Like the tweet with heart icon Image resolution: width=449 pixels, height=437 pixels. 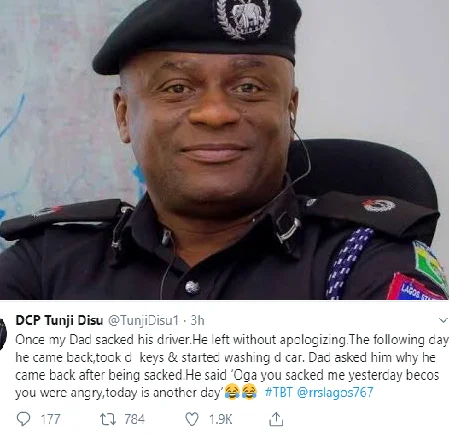[192, 419]
